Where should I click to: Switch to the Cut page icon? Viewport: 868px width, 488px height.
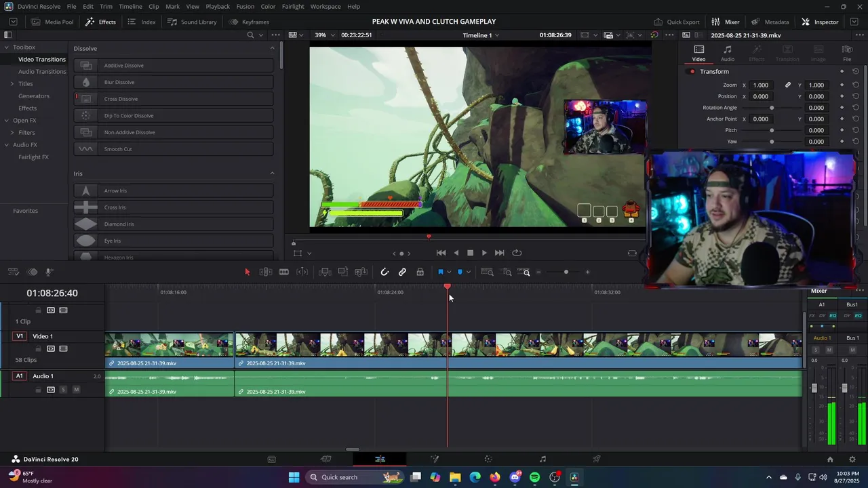(325, 459)
